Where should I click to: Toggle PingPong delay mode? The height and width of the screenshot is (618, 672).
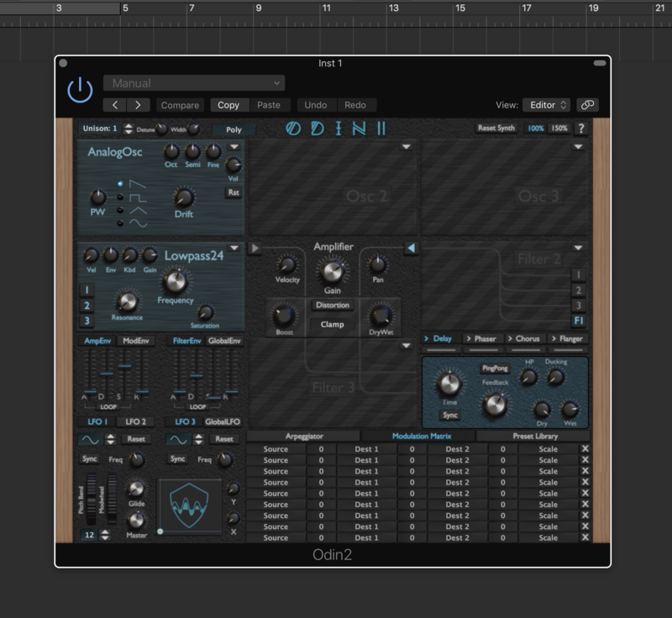(495, 368)
